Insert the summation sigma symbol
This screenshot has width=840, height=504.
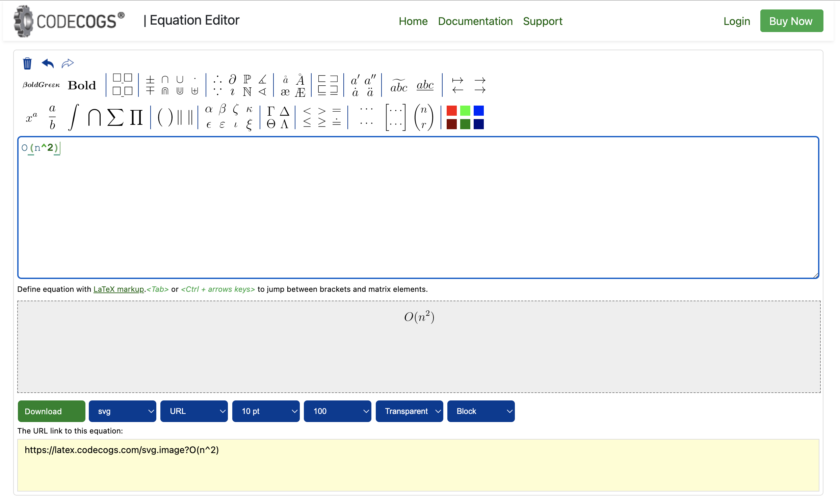click(115, 117)
